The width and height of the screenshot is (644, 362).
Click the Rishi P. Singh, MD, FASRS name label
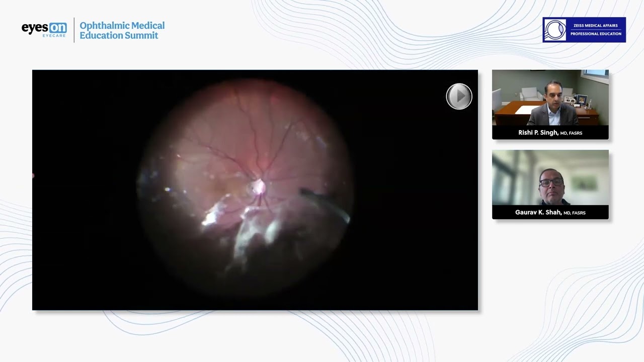550,133
